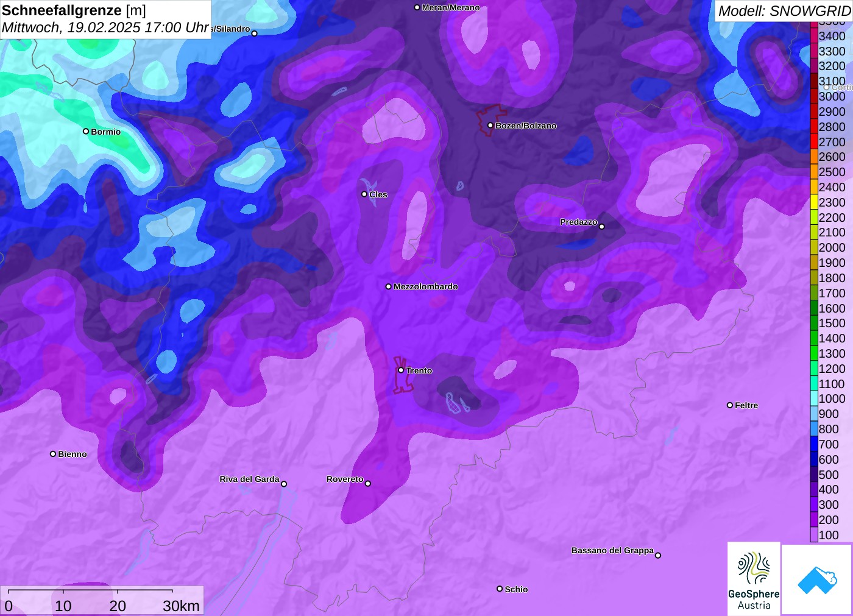The width and height of the screenshot is (853, 616).
Task: Click the 0 scale bar label
Action: coord(9,606)
